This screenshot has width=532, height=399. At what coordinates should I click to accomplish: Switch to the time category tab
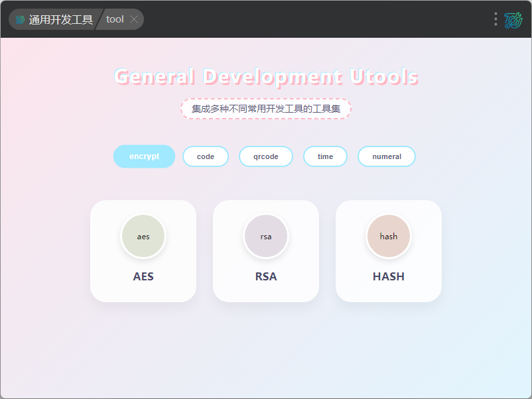(325, 156)
